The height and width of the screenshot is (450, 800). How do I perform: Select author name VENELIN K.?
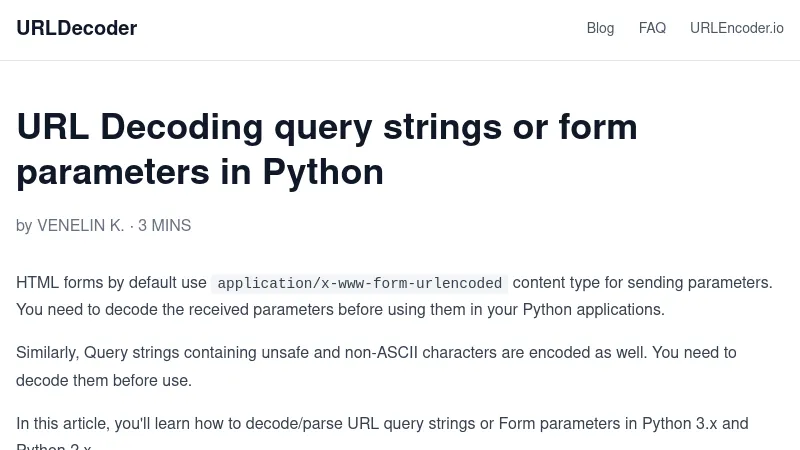[x=80, y=226]
